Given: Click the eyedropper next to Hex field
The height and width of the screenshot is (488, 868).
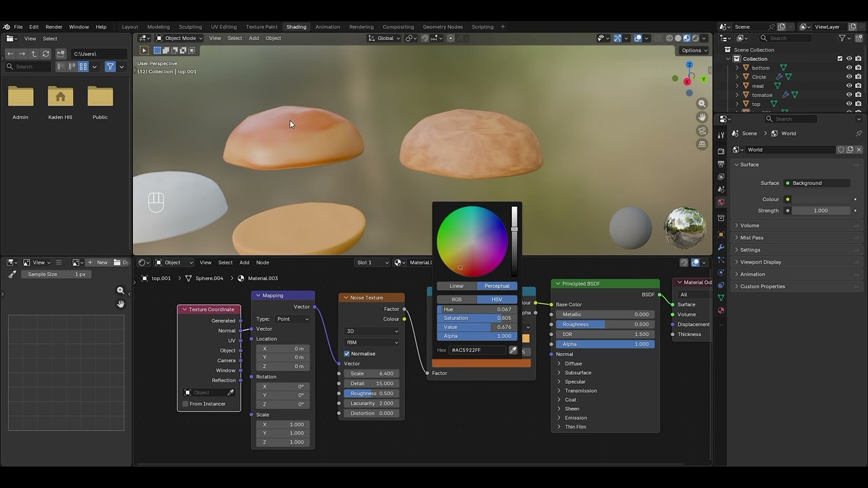Looking at the screenshot, I should click(513, 350).
